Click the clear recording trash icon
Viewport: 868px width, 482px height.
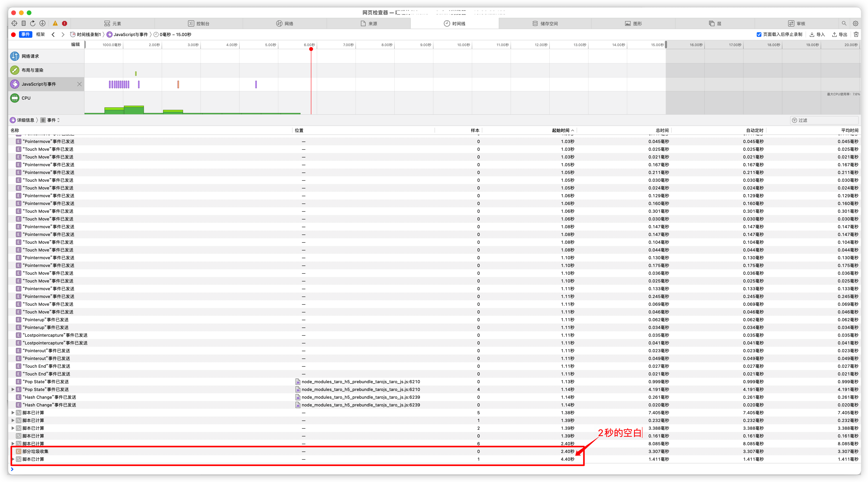856,34
